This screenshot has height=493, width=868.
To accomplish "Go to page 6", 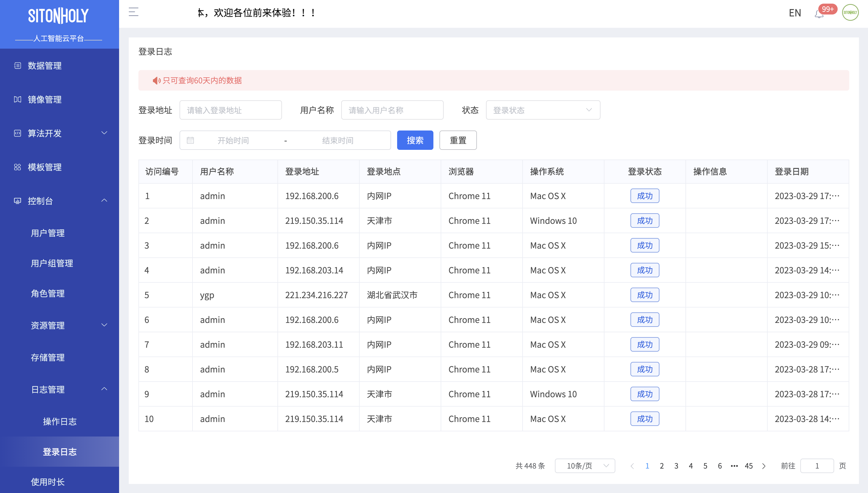I will [720, 466].
